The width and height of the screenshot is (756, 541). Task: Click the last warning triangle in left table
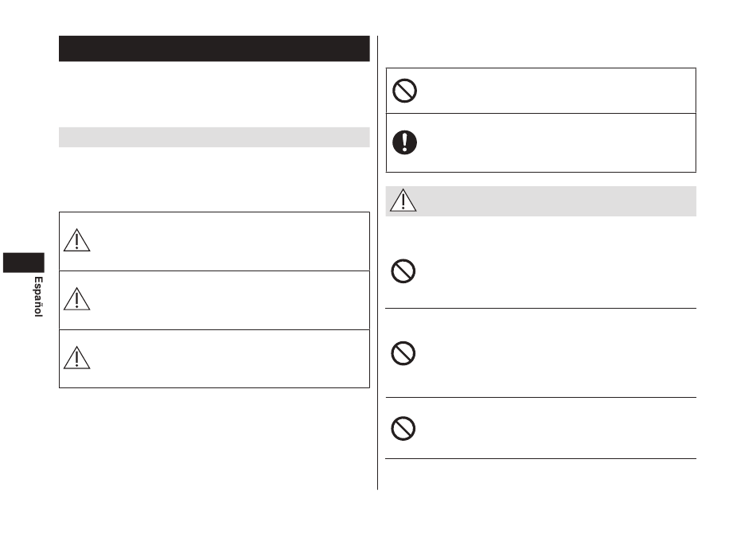76,358
